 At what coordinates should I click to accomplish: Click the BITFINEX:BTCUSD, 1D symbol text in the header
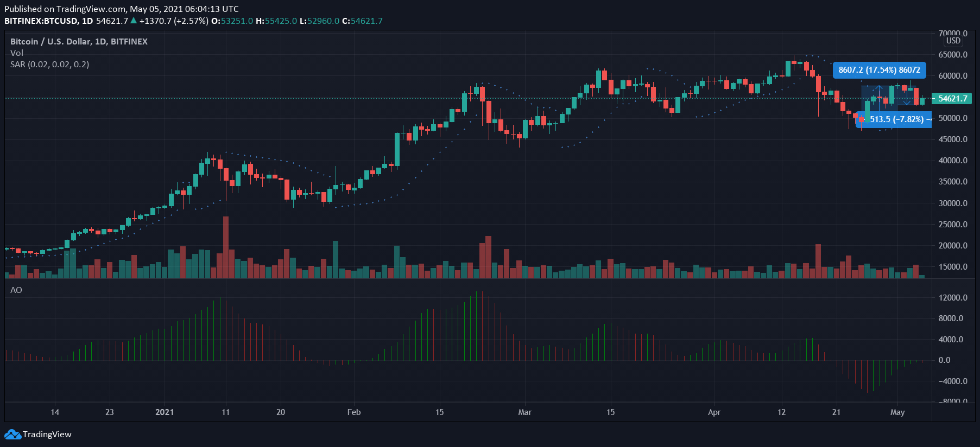click(49, 21)
